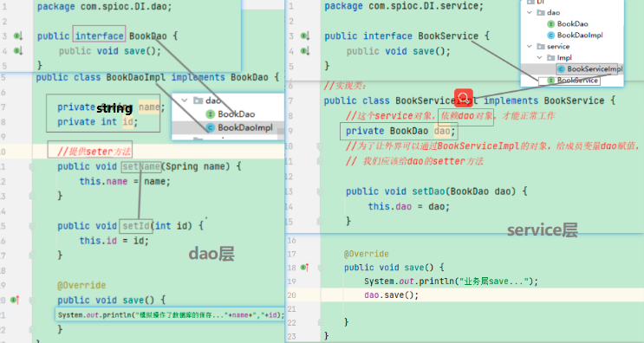This screenshot has width=644, height=343.
Task: Select BookDao in the right project tree
Action: point(573,23)
